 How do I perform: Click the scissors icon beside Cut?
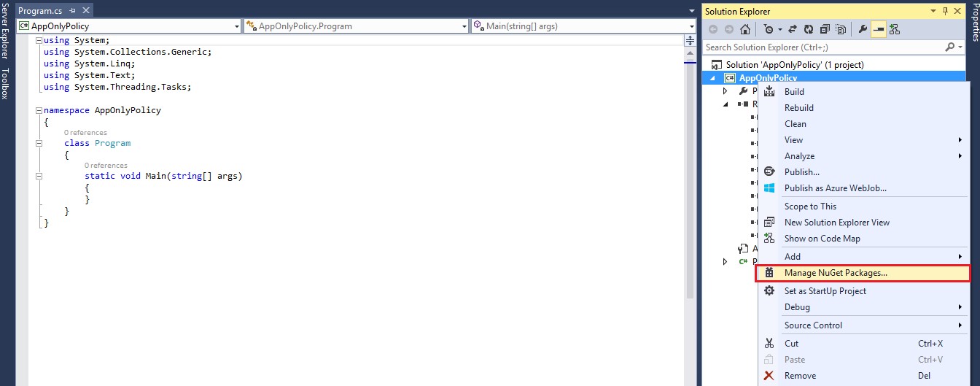pyautogui.click(x=769, y=344)
